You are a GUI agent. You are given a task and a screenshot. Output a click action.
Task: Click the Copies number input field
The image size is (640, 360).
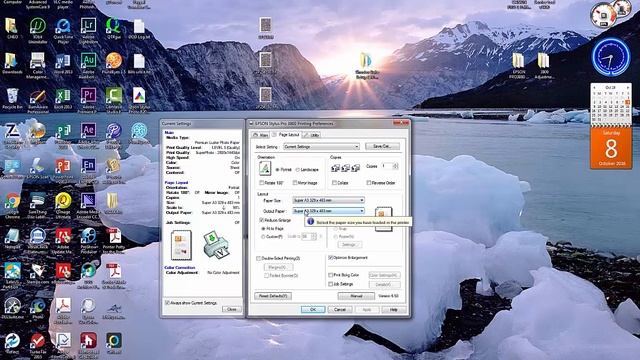coord(387,166)
